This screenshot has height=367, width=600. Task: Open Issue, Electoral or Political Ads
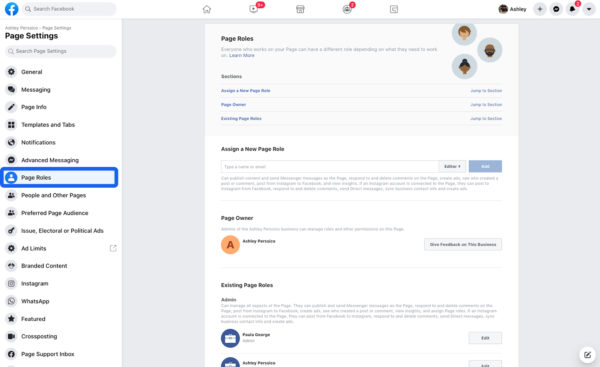60,231
